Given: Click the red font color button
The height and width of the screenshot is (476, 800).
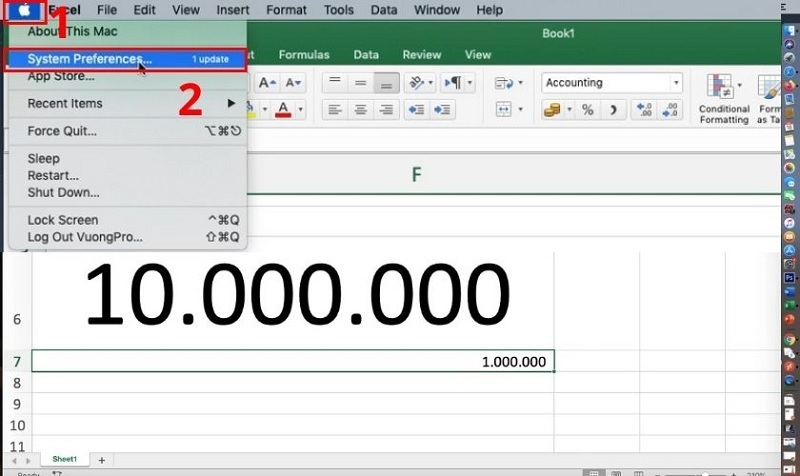Looking at the screenshot, I should click(285, 109).
